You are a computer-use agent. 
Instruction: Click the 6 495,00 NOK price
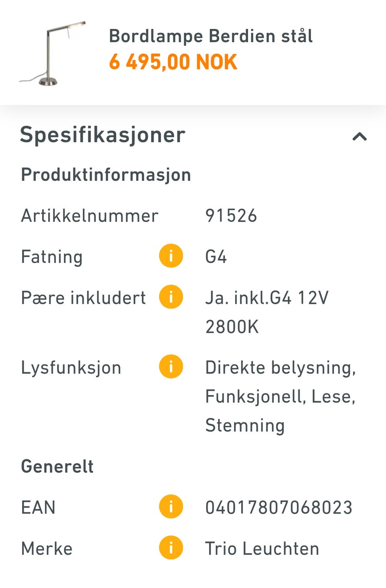(x=173, y=62)
